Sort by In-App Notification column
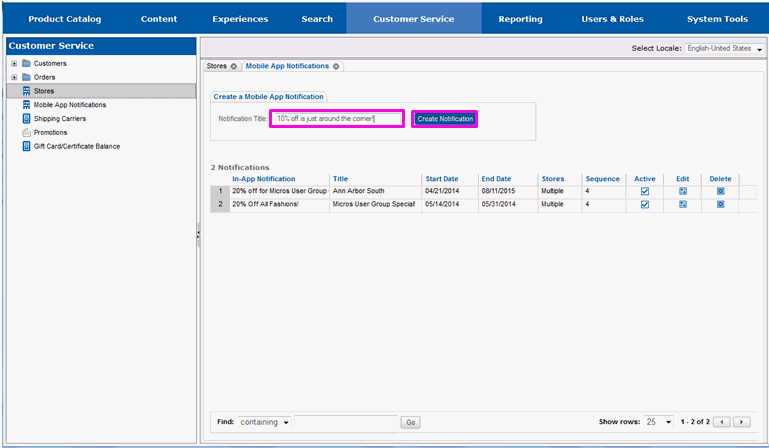The width and height of the screenshot is (769, 448). point(263,179)
